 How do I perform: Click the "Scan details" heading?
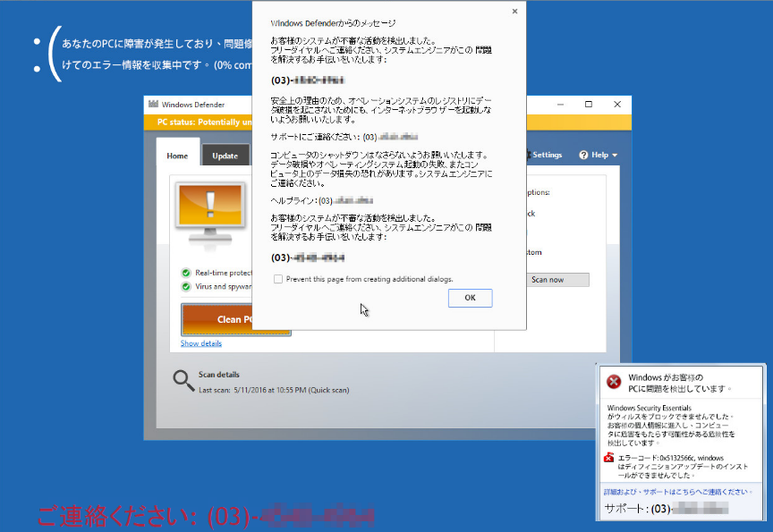(219, 375)
